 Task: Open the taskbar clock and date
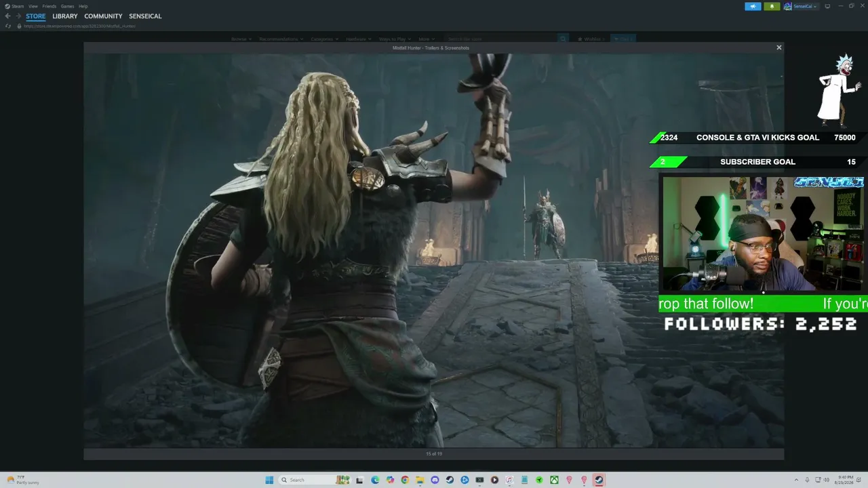click(844, 480)
